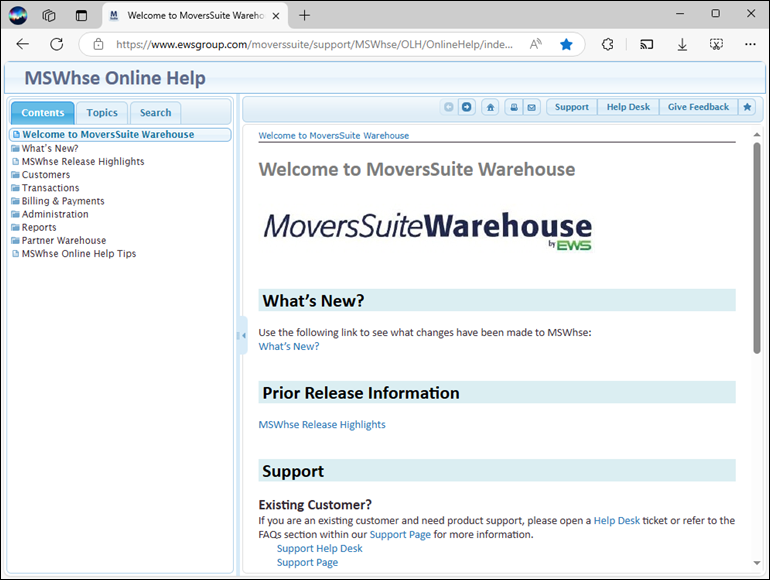Click the scroll down arrow of content pane
Image resolution: width=770 pixels, height=580 pixels.
[757, 563]
